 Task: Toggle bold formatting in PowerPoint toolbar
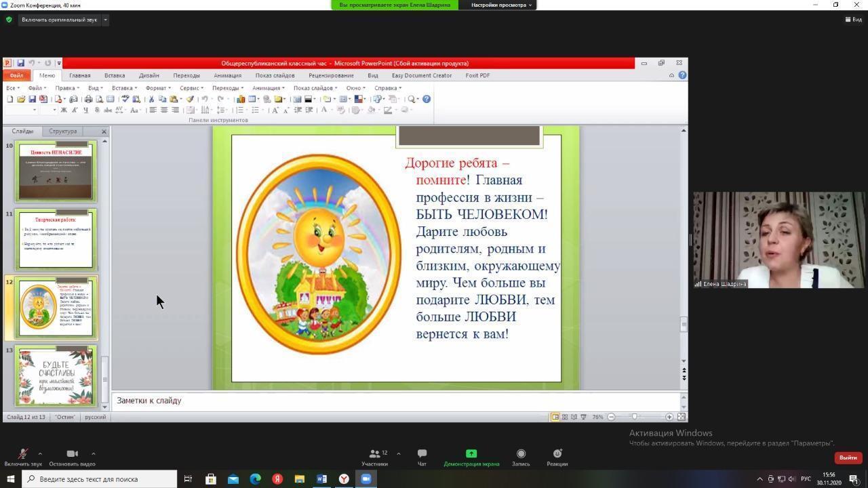click(64, 110)
